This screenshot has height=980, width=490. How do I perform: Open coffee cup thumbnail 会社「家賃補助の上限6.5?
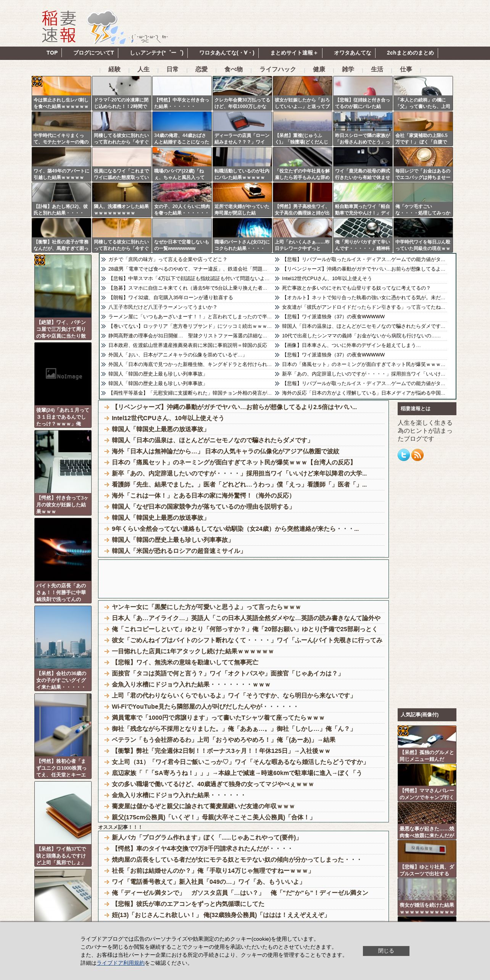click(x=423, y=129)
